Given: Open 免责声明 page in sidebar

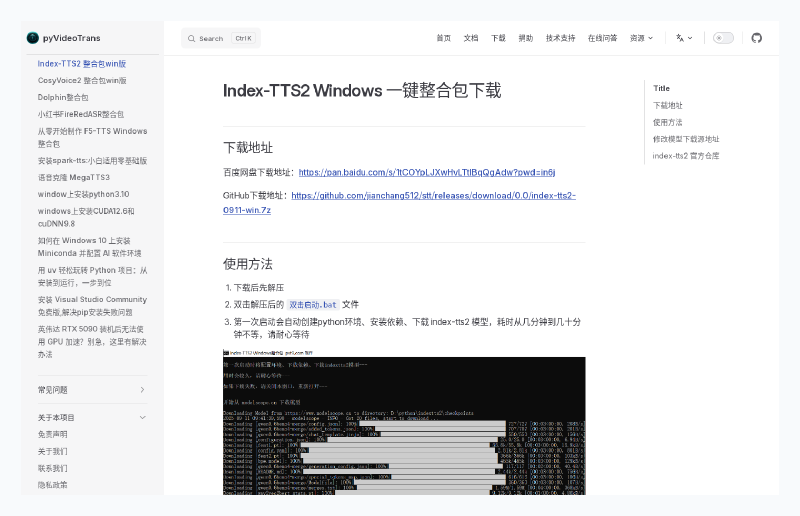Looking at the screenshot, I should [x=53, y=434].
